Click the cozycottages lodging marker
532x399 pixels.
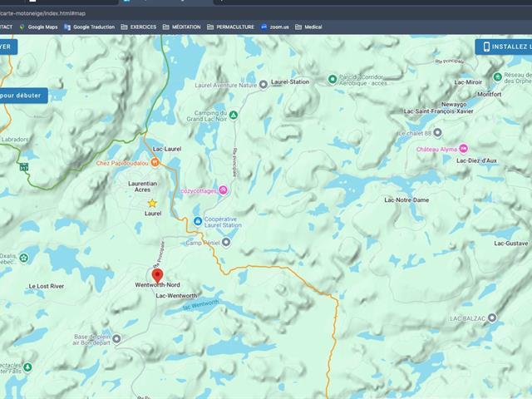(x=222, y=190)
